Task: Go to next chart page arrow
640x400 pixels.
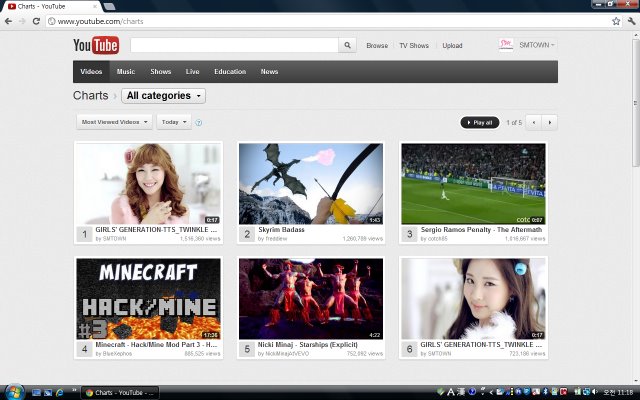Action: 549,122
